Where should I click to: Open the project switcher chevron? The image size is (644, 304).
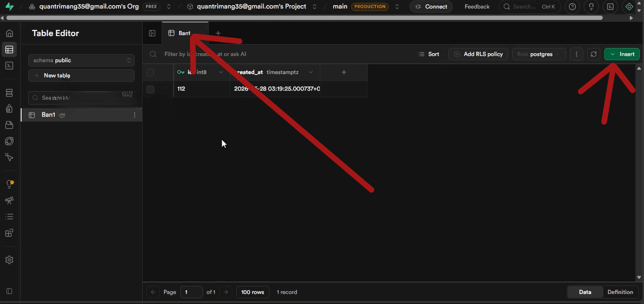click(315, 7)
